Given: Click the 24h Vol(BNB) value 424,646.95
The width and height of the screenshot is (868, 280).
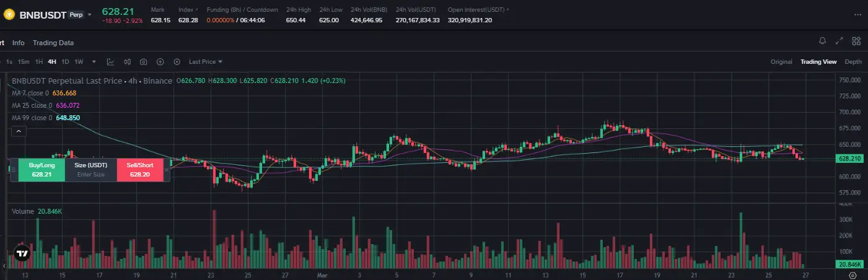Looking at the screenshot, I should point(367,20).
